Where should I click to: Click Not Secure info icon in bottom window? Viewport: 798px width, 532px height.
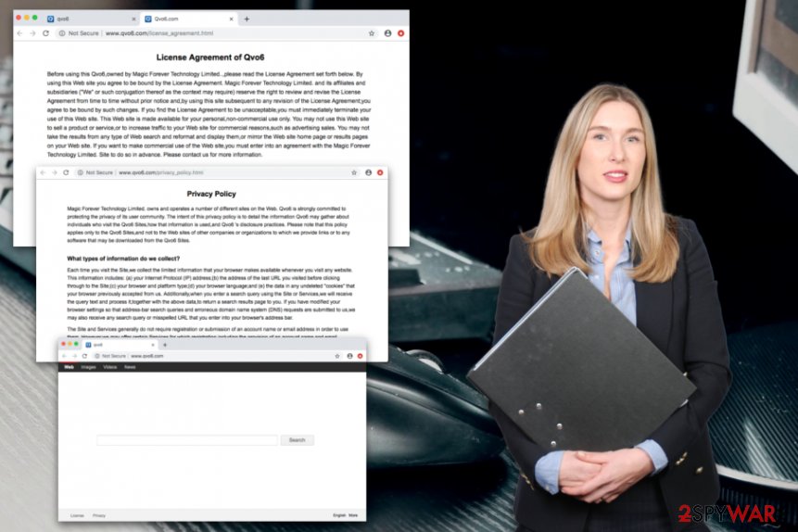point(96,356)
